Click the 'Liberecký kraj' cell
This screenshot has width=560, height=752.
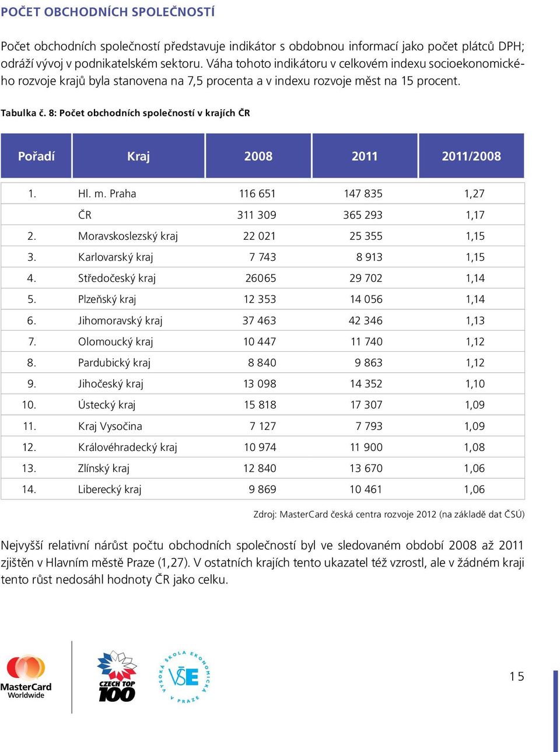(x=110, y=489)
